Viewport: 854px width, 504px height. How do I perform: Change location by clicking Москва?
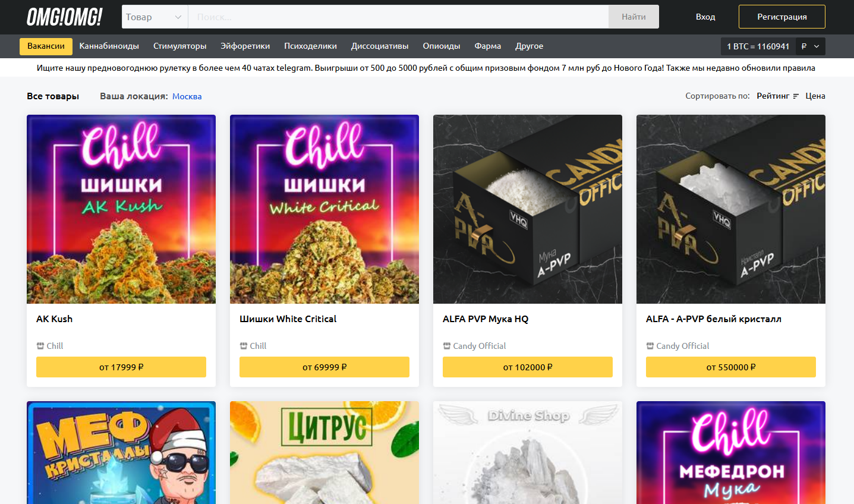[x=187, y=96]
